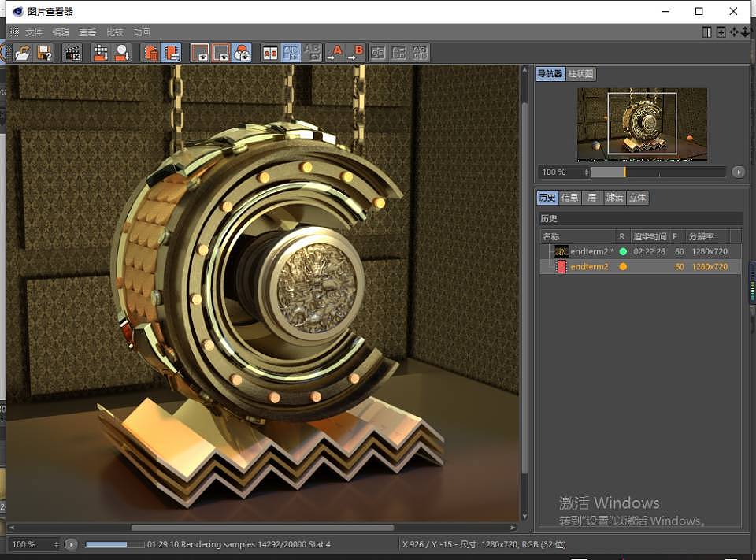Switch to the 信息 tab
This screenshot has height=560, width=756.
[570, 197]
